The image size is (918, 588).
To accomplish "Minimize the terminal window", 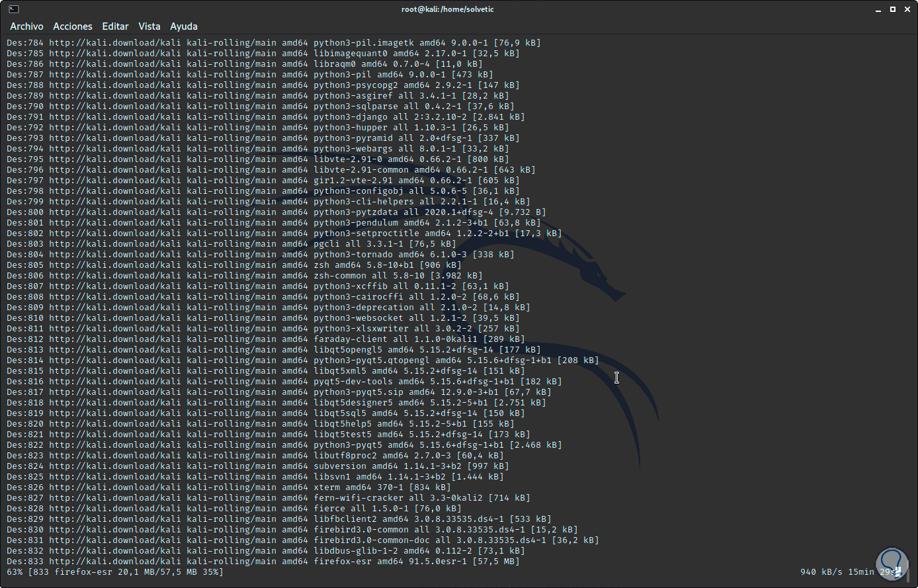I will [x=877, y=9].
